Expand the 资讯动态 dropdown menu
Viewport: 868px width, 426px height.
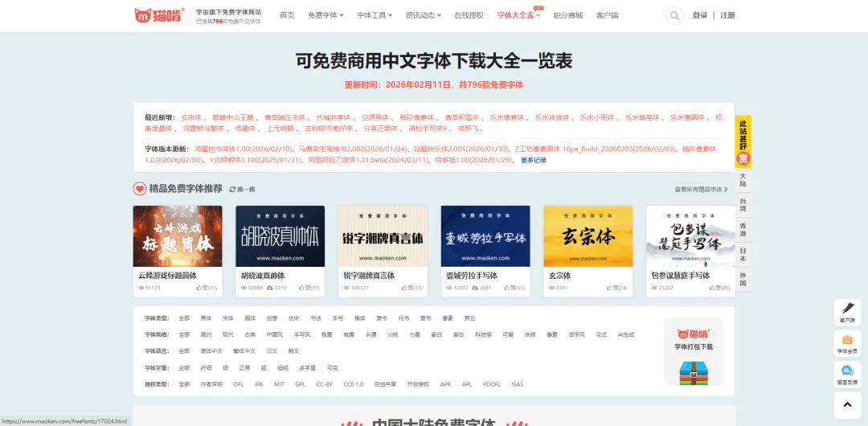point(423,15)
